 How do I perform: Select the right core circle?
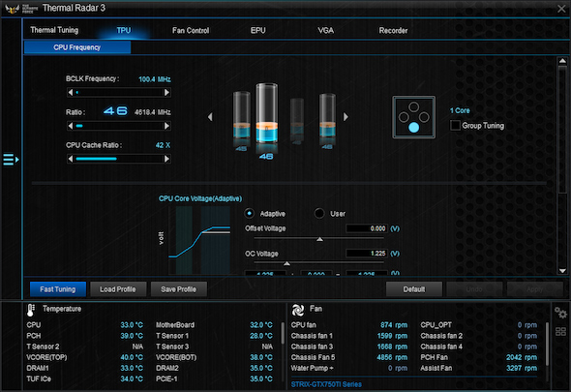424,117
